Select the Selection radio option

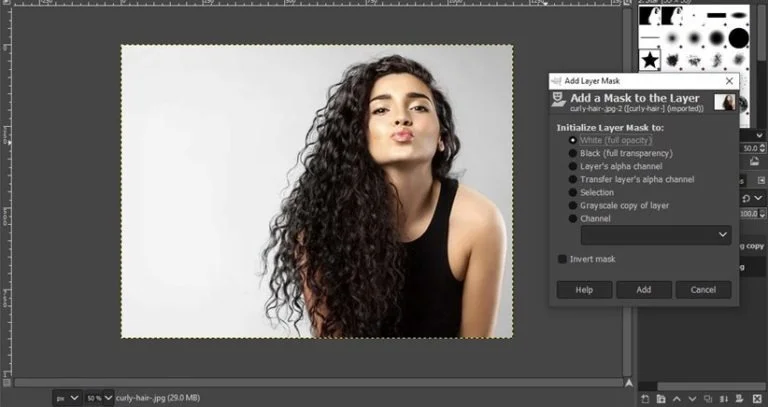click(591, 192)
